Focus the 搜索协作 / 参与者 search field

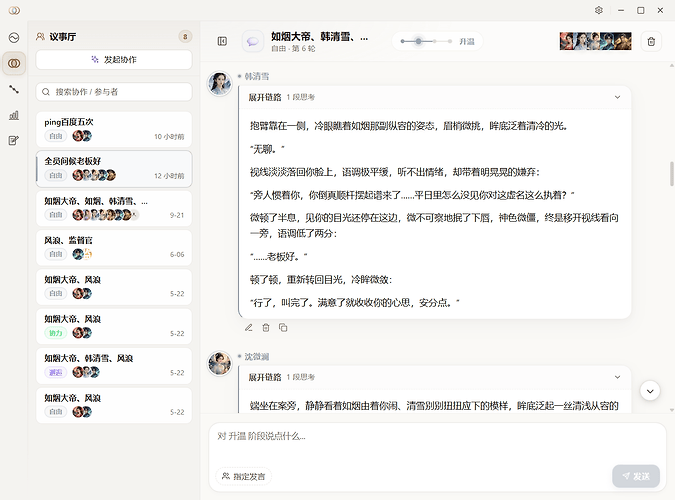point(114,92)
